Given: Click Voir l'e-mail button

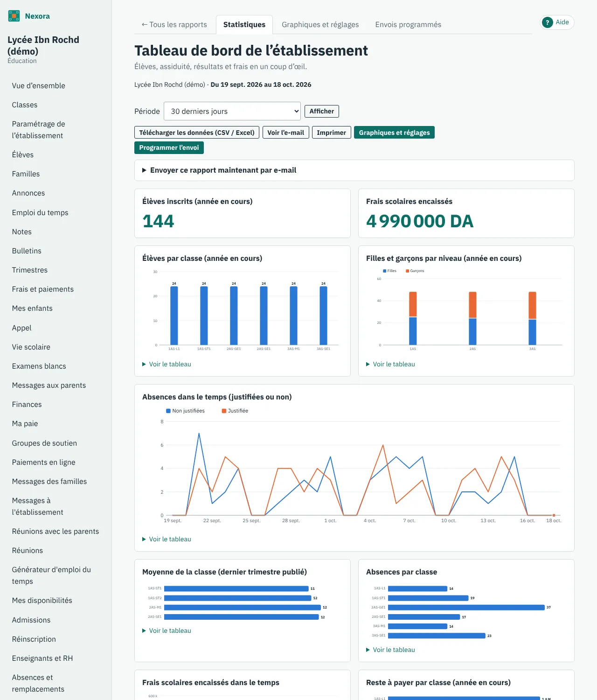Looking at the screenshot, I should pos(286,133).
